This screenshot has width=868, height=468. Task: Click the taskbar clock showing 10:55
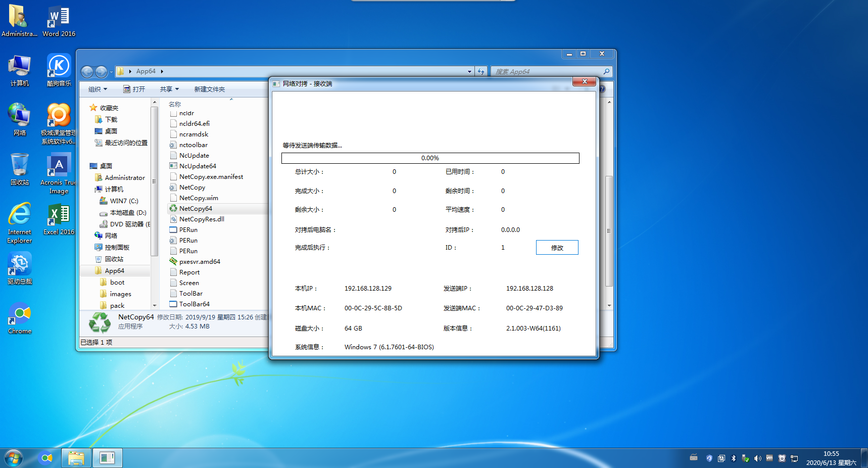[x=831, y=458]
